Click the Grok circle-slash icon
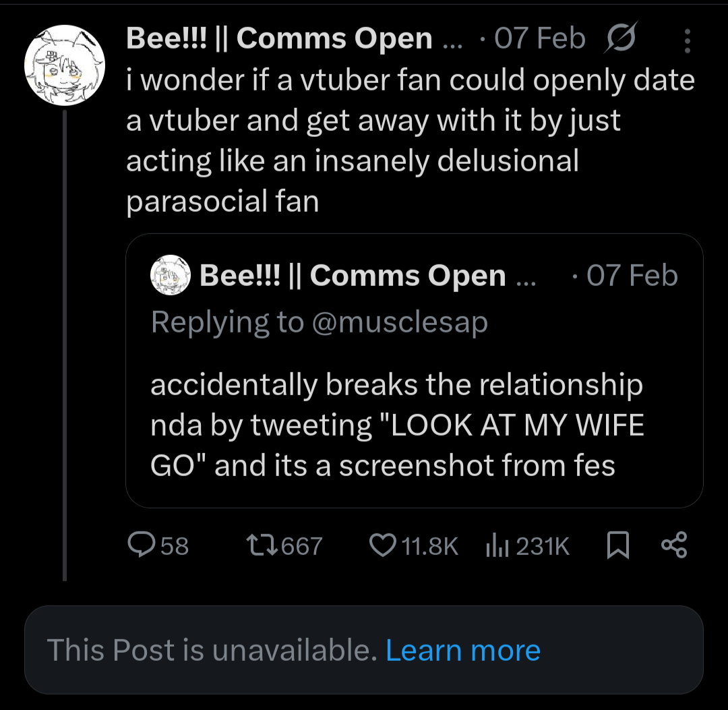The image size is (728, 710). (x=620, y=40)
